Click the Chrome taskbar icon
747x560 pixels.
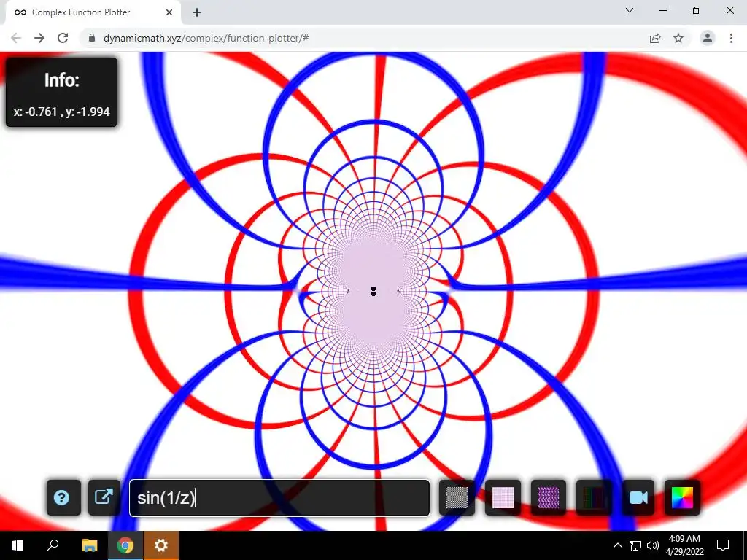click(125, 545)
